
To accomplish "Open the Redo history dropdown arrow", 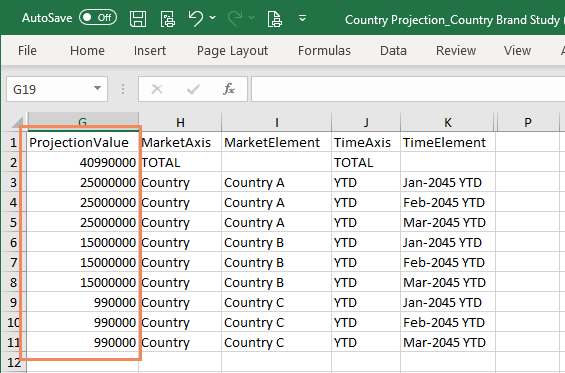I will (252, 17).
